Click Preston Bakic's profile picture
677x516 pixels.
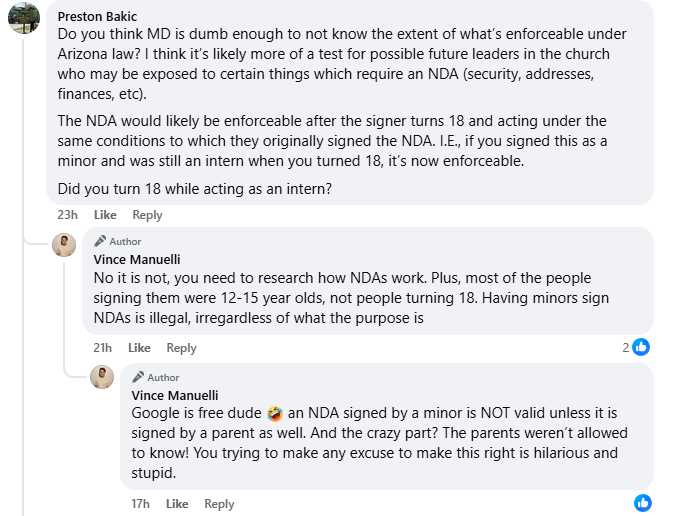[24, 18]
